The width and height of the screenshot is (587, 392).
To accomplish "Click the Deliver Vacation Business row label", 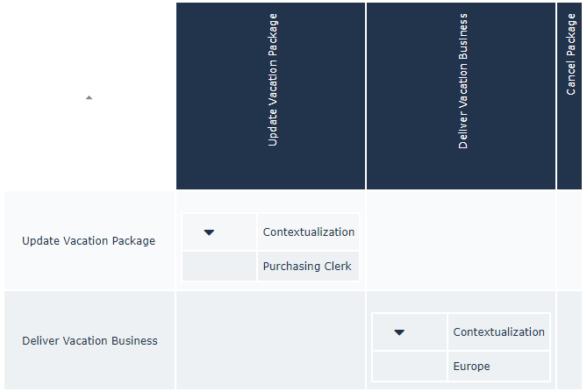I will point(89,341).
